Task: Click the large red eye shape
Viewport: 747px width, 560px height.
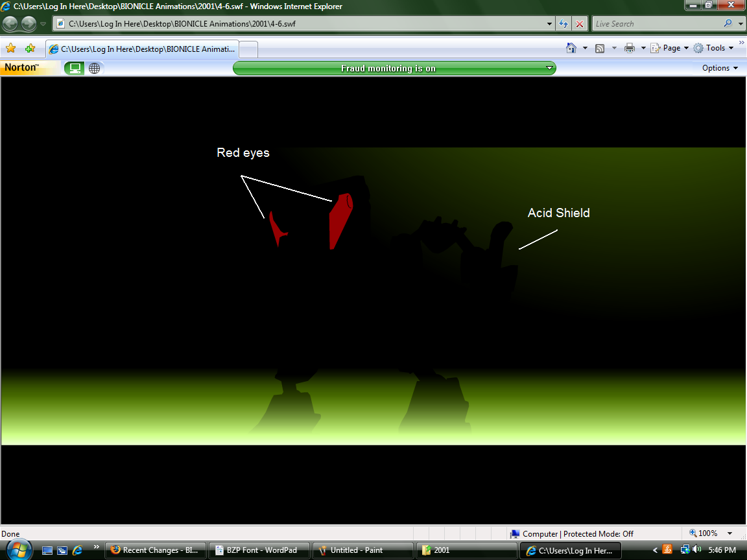Action: [340, 220]
